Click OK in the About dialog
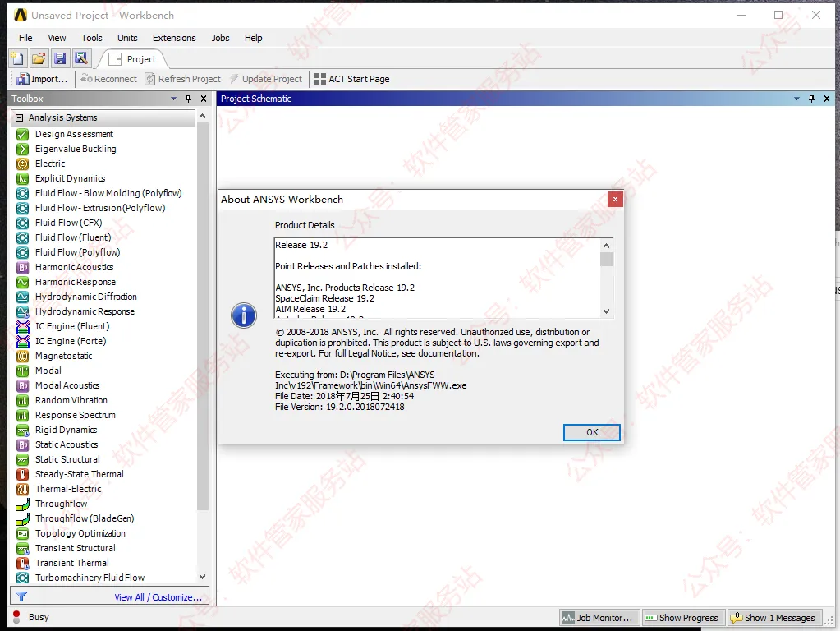Screen dimensions: 840x631 click(x=592, y=433)
